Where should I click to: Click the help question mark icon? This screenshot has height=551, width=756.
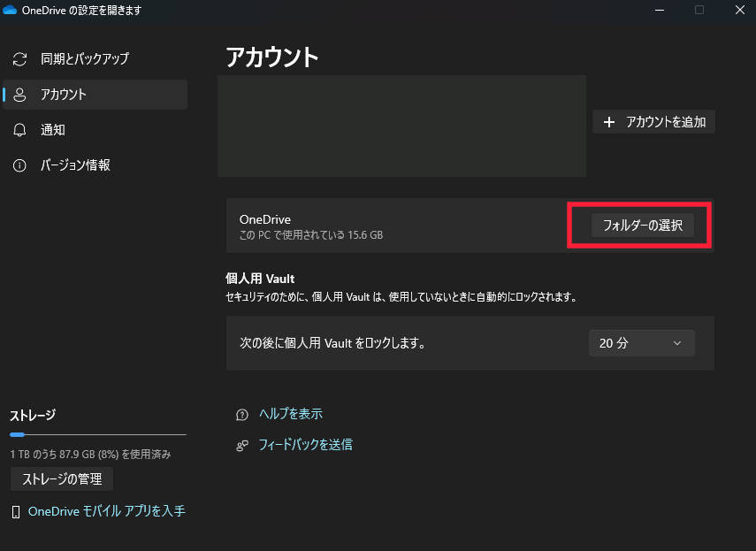pyautogui.click(x=242, y=415)
